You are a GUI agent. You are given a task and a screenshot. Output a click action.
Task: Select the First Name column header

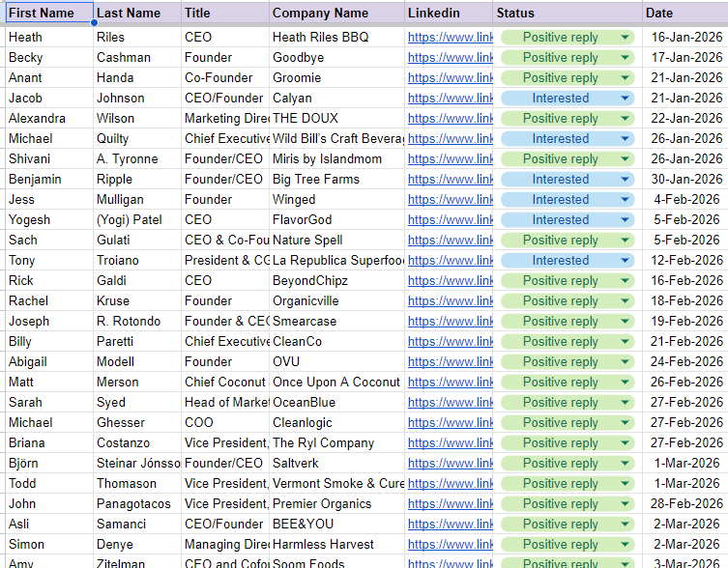pyautogui.click(x=48, y=14)
